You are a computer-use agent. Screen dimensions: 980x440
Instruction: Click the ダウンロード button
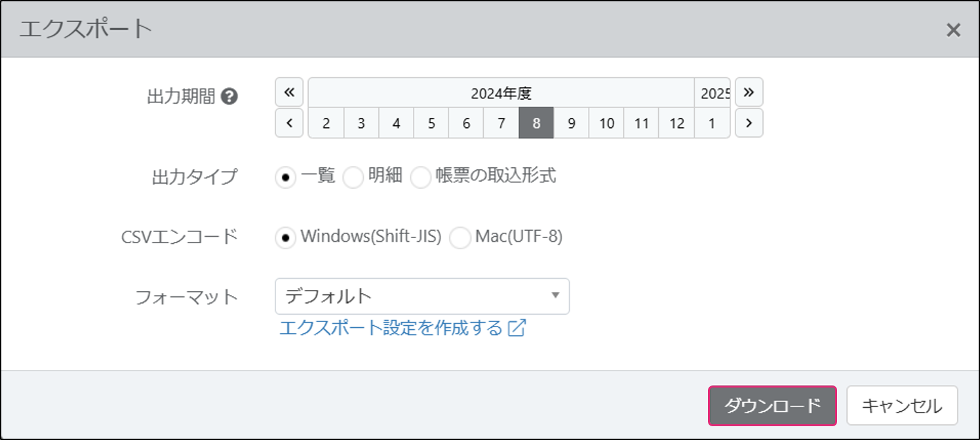point(772,406)
